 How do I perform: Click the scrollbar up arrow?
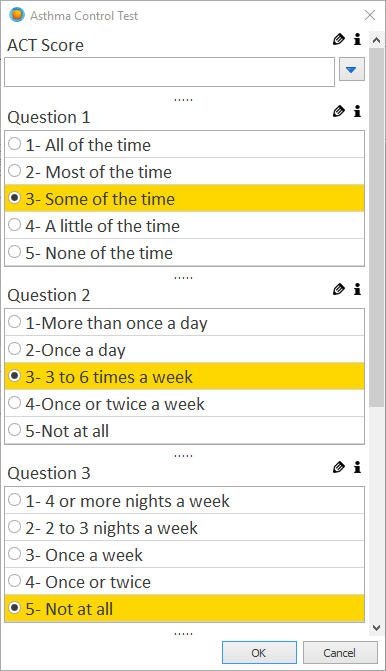coord(377,41)
